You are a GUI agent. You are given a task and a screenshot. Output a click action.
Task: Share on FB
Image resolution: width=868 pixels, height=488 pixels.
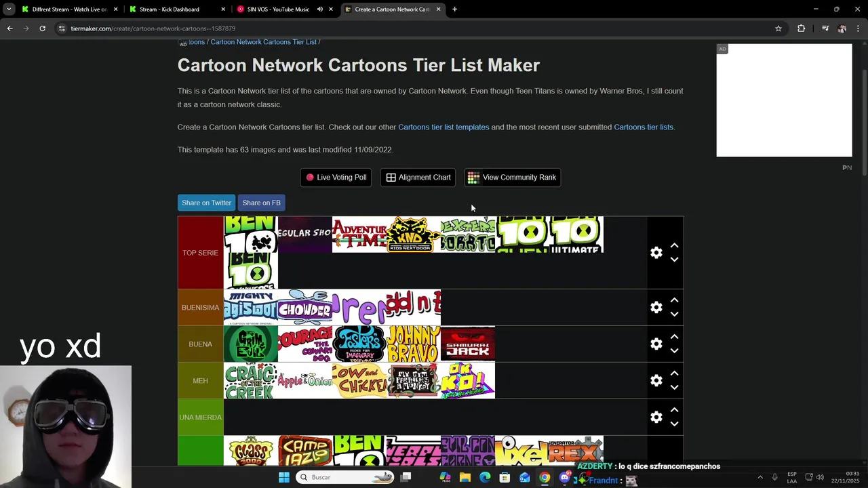point(261,203)
